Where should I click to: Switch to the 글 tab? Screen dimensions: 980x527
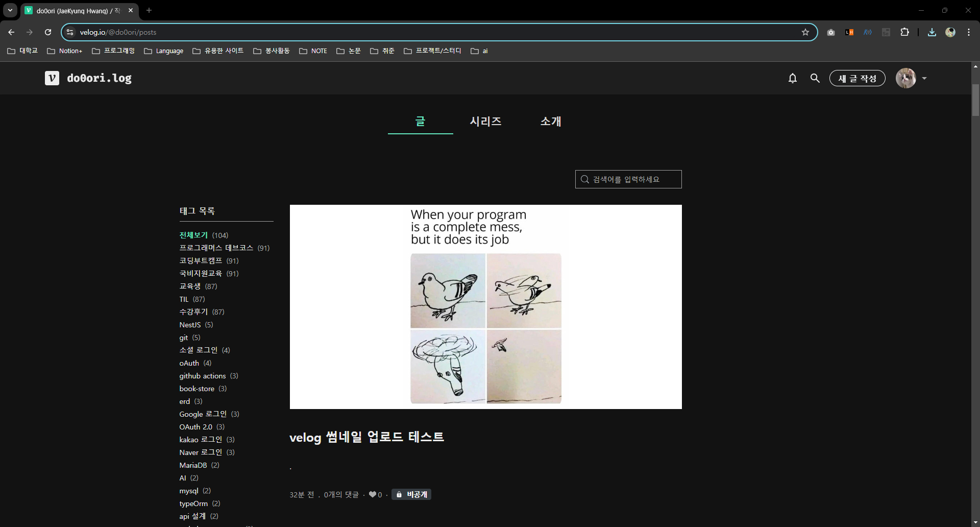point(420,122)
